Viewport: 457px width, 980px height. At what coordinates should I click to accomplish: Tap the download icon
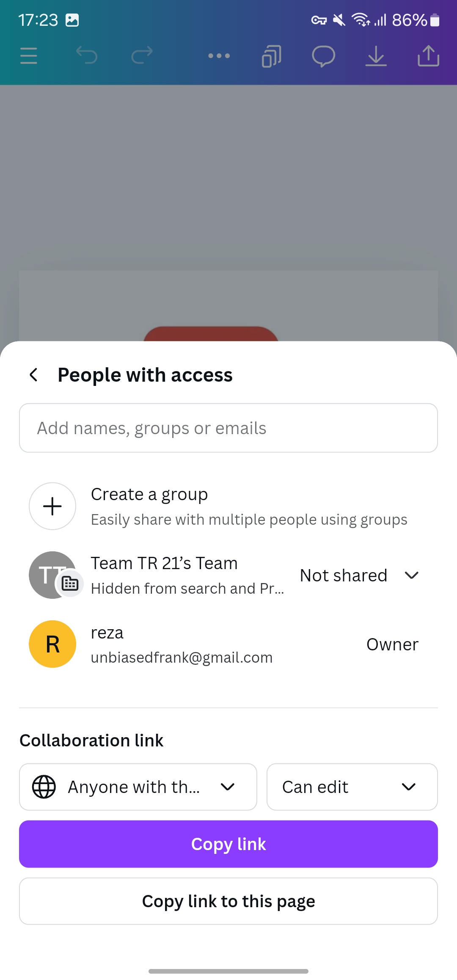tap(376, 56)
